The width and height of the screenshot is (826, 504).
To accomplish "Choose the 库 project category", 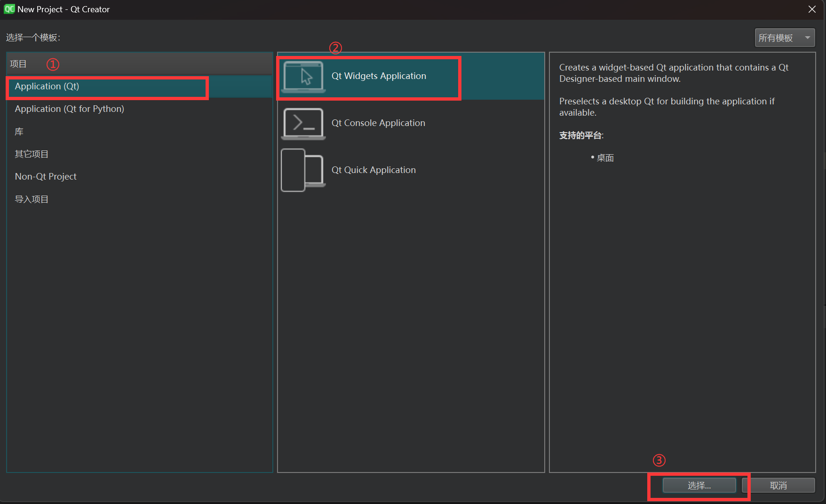I will pos(19,132).
